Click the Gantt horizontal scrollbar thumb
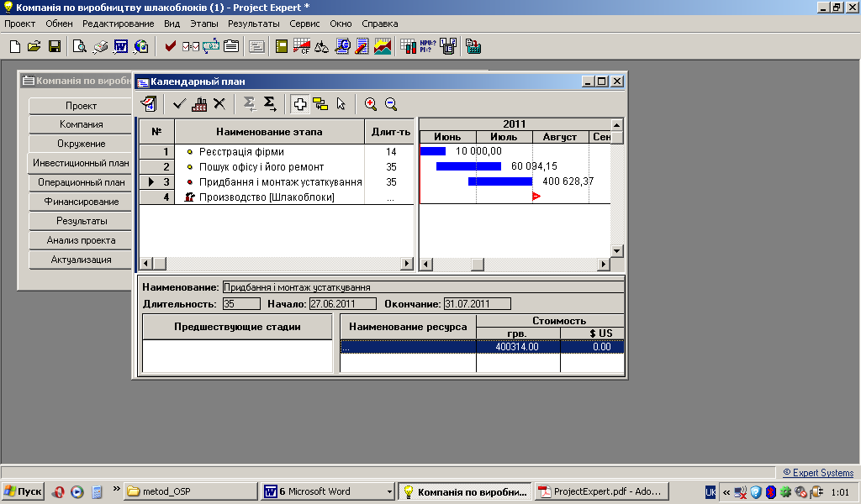The image size is (861, 504). [x=478, y=265]
